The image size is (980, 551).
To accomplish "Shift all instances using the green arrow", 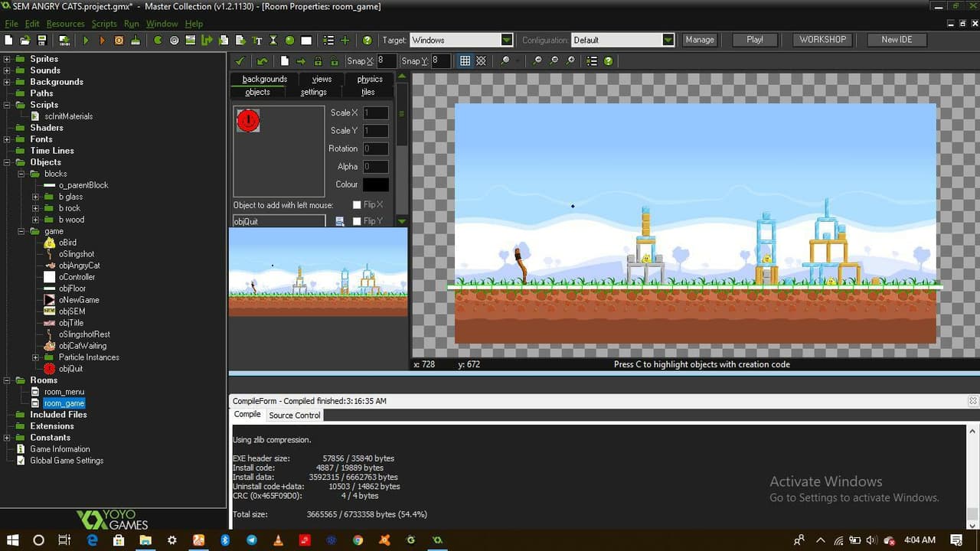I will (301, 61).
